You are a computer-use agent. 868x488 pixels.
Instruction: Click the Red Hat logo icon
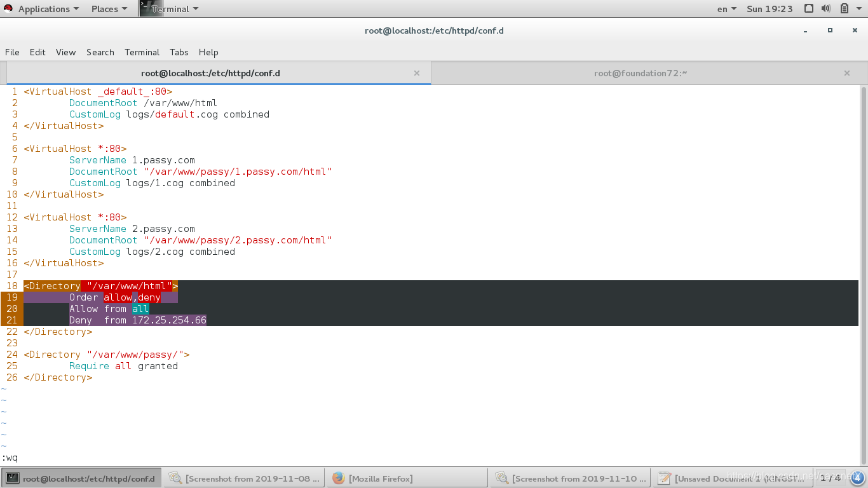click(x=8, y=9)
